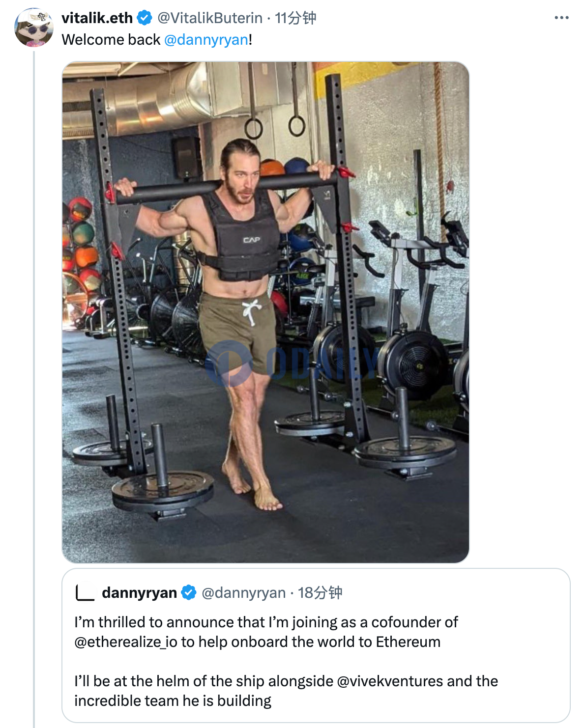
Task: Open the quoted tweet's first announcement paragraph
Action: click(x=266, y=632)
